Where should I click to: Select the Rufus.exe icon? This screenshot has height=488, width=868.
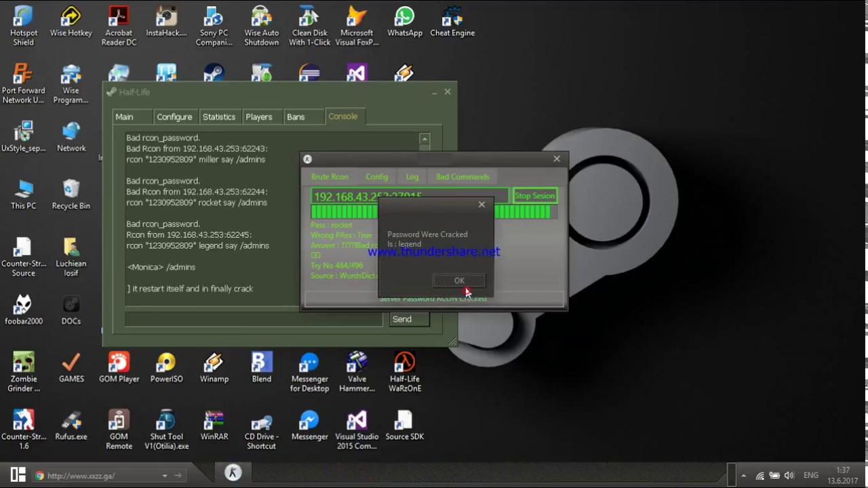[x=71, y=425]
